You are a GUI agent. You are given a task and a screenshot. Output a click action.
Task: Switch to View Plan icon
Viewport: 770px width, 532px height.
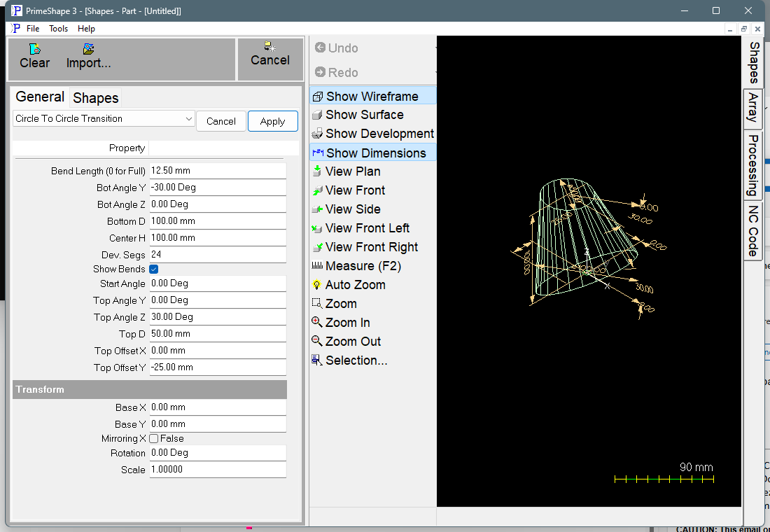point(317,171)
